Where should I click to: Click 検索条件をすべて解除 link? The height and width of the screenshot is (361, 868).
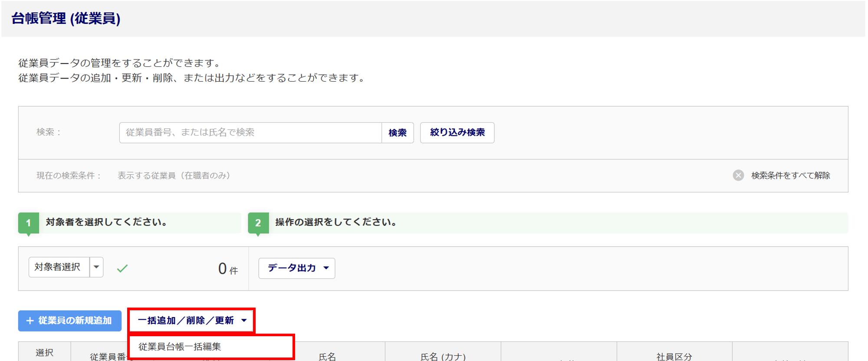(790, 175)
